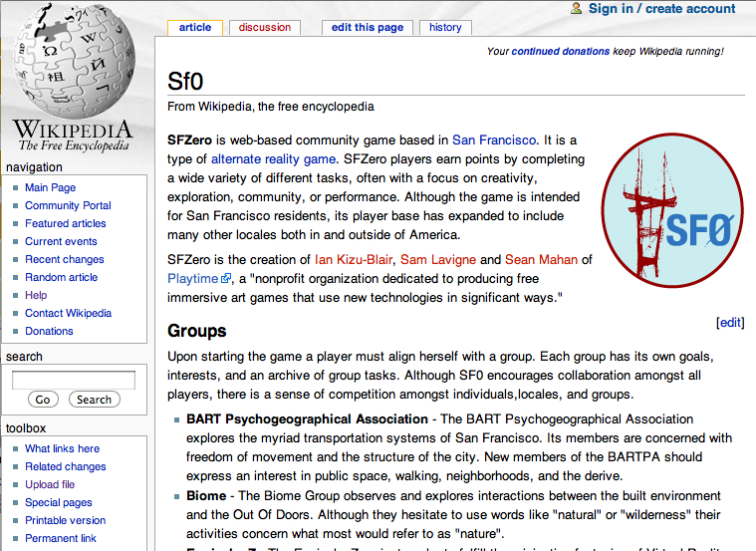Viewport: 756px width, 551px height.
Task: Open the Playtime external link
Action: click(x=193, y=278)
